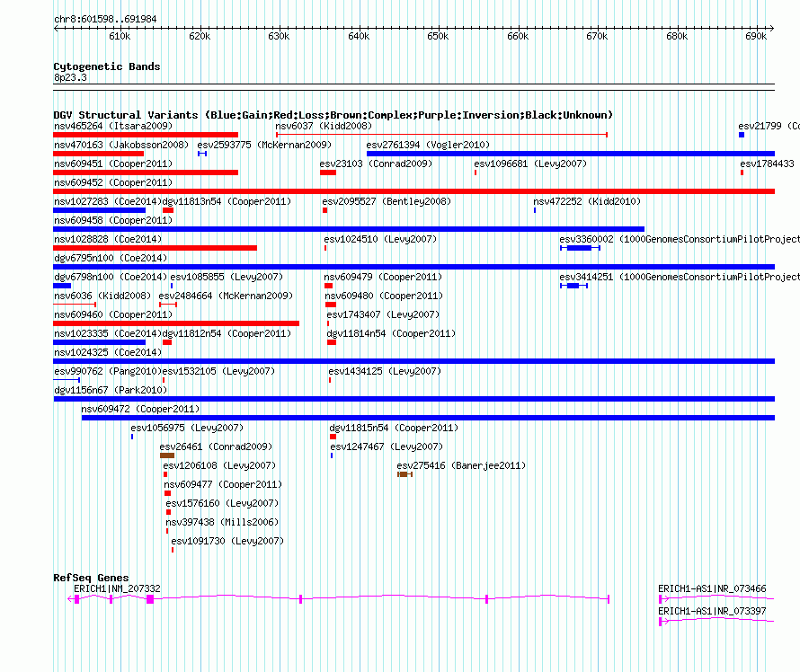Click the ERICH1 NM_207332 gene model
Image resolution: width=800 pixels, height=672 pixels.
340,598
